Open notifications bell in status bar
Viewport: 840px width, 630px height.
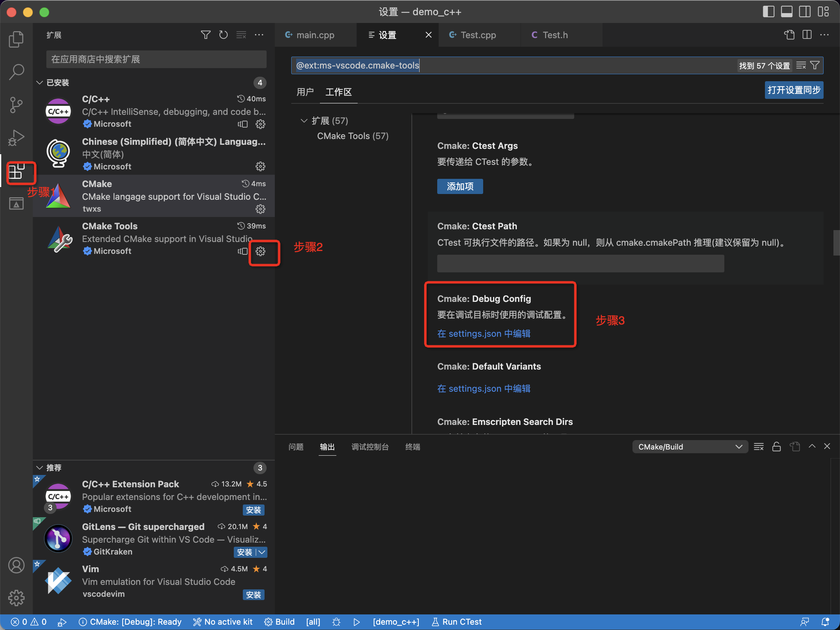point(825,622)
